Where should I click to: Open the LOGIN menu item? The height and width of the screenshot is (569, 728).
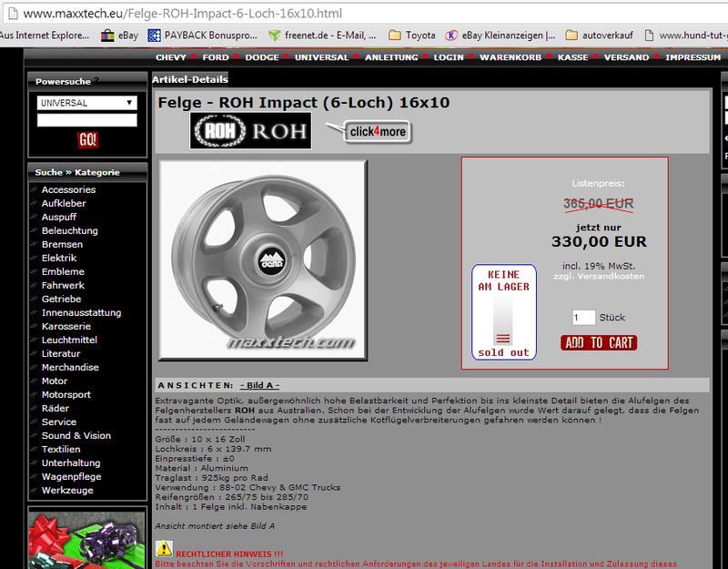[449, 57]
